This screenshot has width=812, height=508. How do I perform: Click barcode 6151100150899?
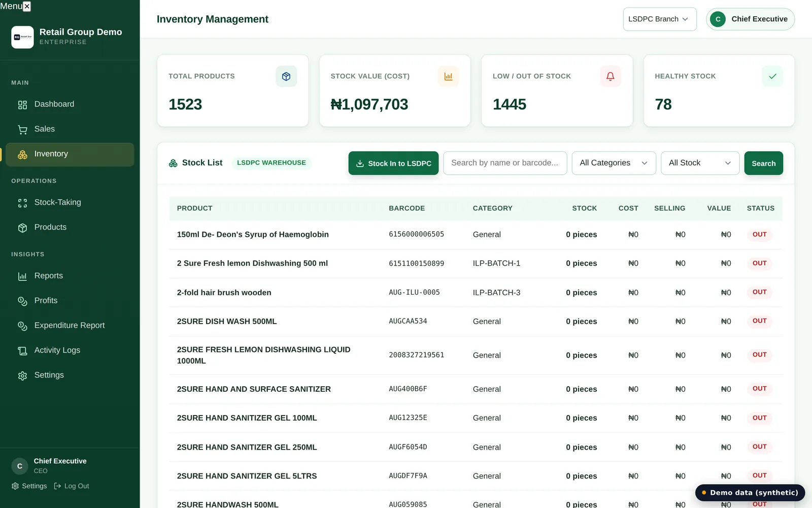coord(417,264)
